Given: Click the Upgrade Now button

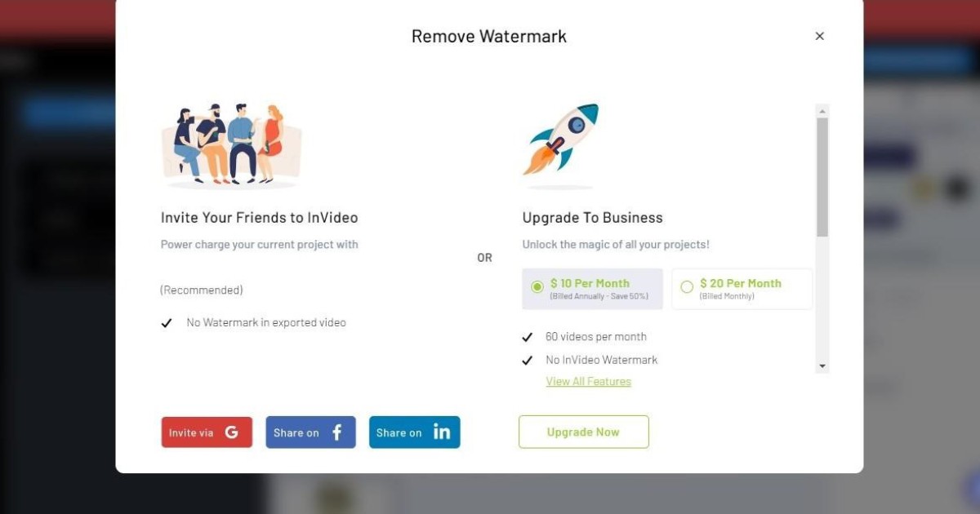Looking at the screenshot, I should click(x=584, y=432).
